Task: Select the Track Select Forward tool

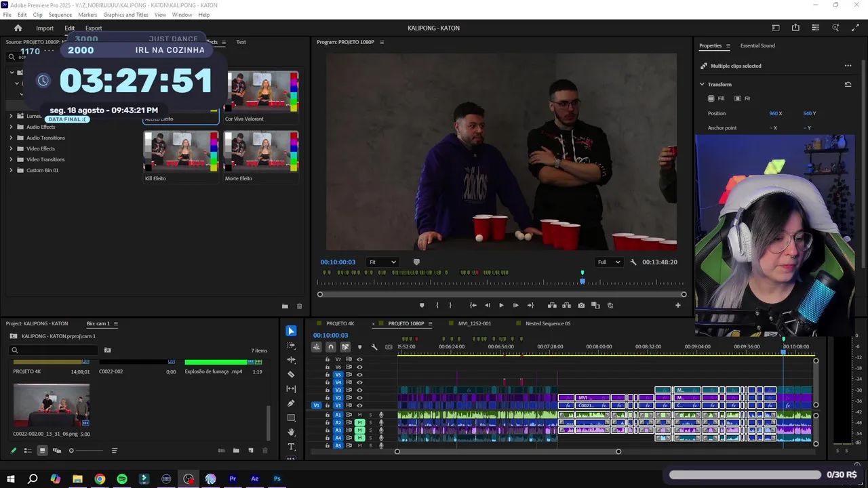Action: coord(291,345)
